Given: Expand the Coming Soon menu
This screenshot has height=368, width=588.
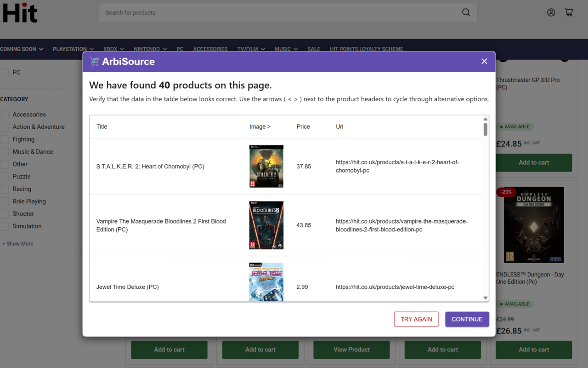Looking at the screenshot, I should (22, 49).
